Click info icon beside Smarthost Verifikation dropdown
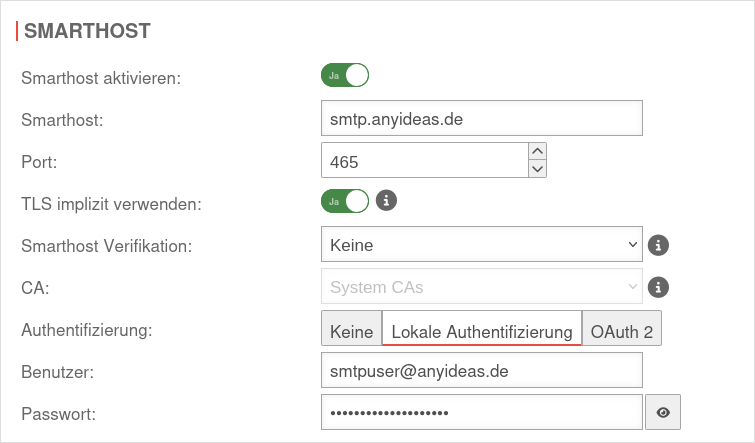755x443 pixels. [657, 244]
